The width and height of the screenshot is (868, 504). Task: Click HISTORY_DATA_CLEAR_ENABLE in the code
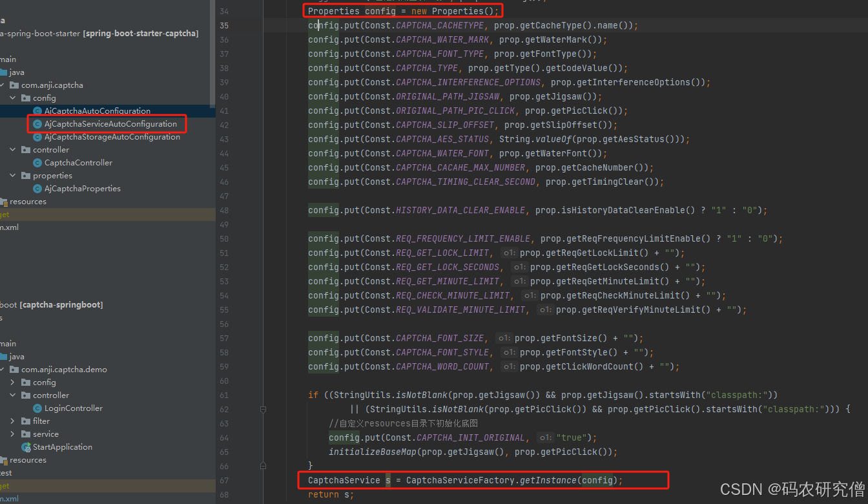[460, 211]
